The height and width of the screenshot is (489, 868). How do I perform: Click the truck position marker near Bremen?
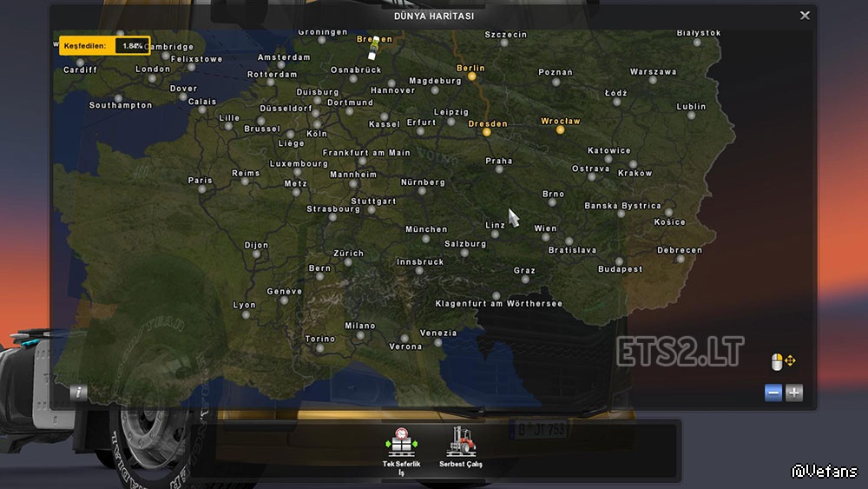[373, 48]
